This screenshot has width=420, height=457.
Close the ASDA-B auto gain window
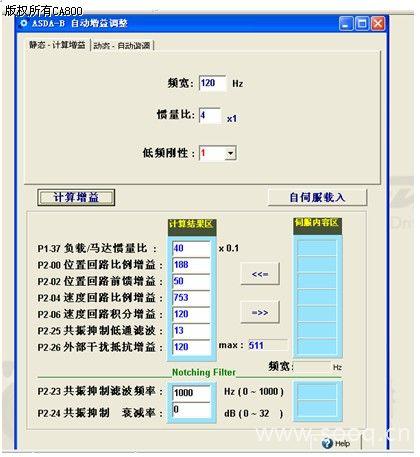pos(378,24)
